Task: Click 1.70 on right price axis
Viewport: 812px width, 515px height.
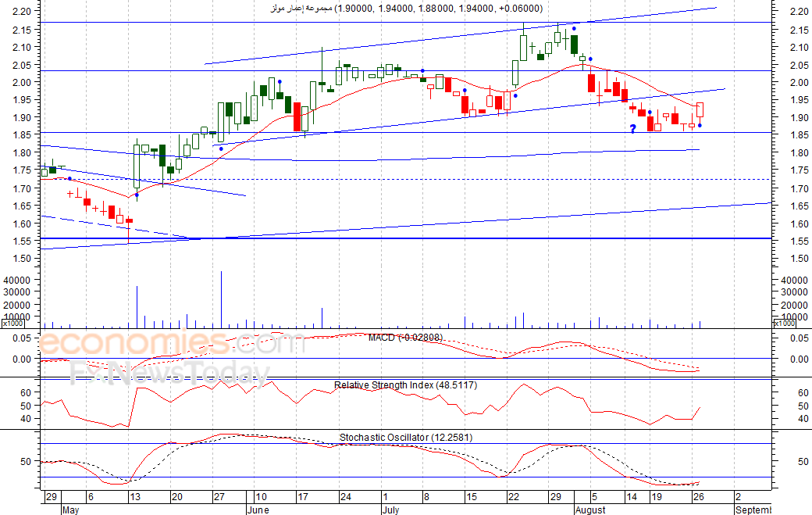Action: coord(799,188)
